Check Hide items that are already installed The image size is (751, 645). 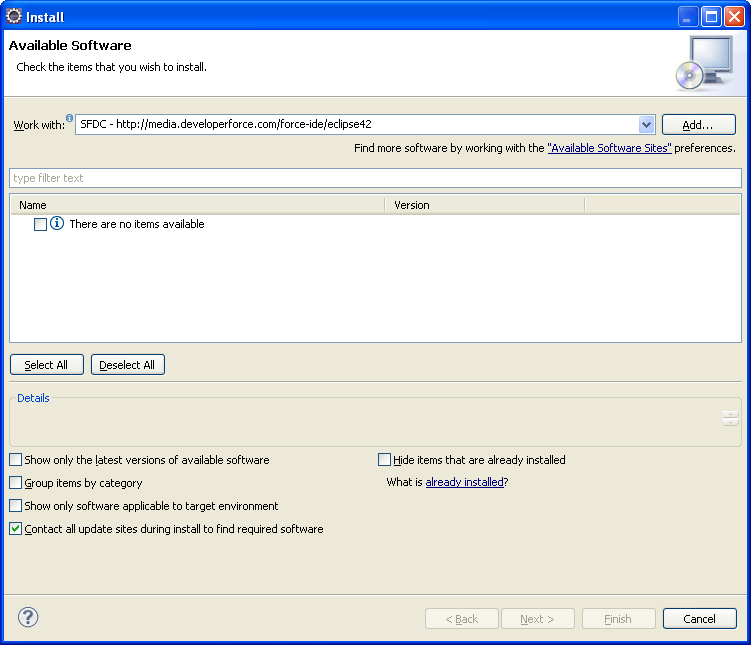[x=384, y=460]
